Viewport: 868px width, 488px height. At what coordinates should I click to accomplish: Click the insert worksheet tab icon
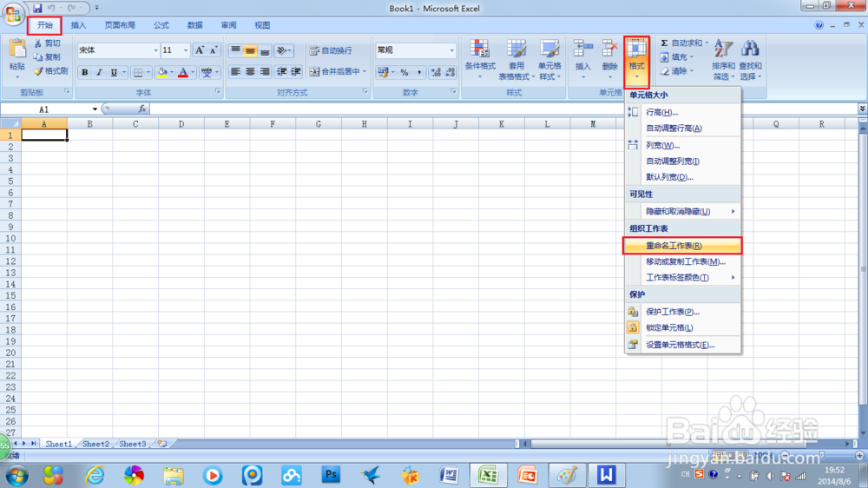click(x=162, y=445)
